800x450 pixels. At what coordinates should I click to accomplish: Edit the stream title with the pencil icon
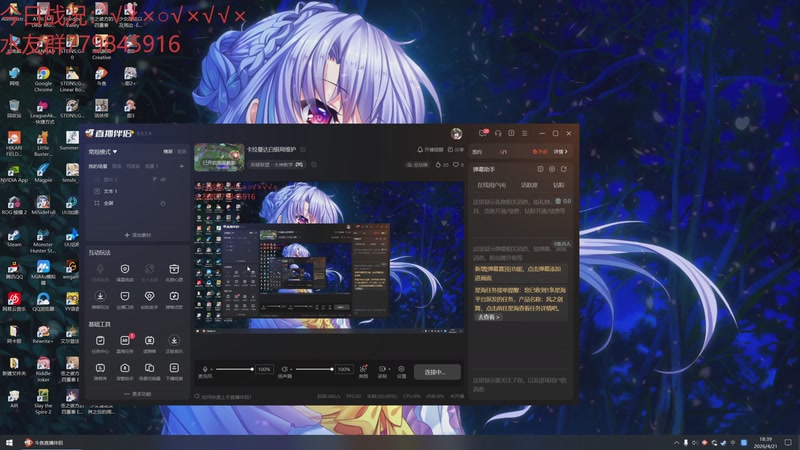tap(303, 149)
